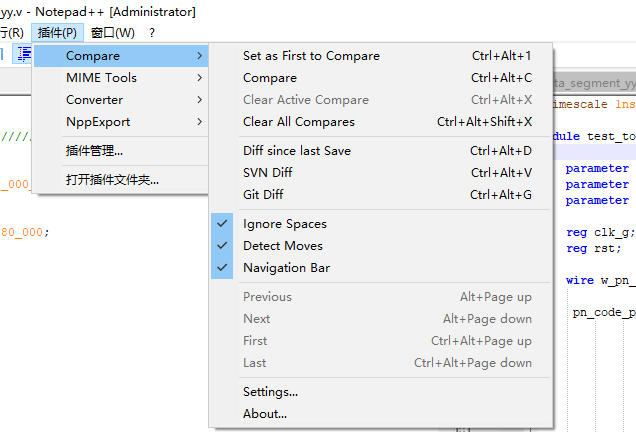Expand the Converter submenu arrow
636x432 pixels.
point(200,100)
